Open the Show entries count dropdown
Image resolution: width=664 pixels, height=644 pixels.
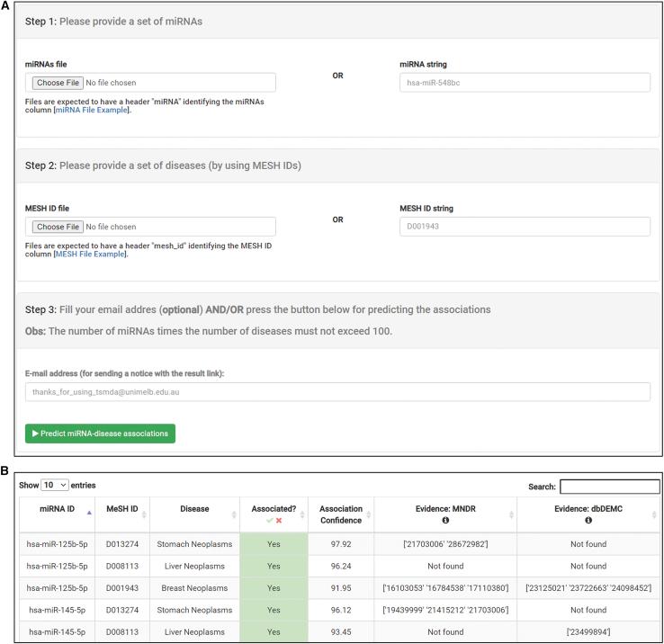point(55,485)
